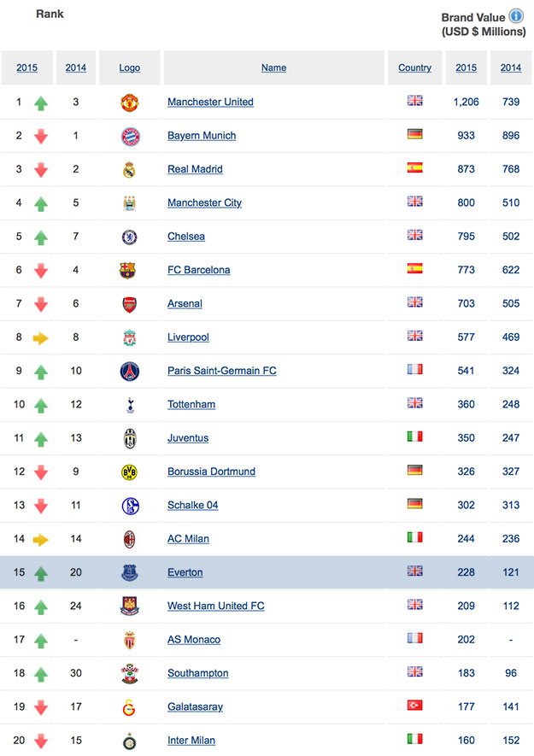The width and height of the screenshot is (534, 756).
Task: Sort the table by the Name header
Action: (273, 68)
